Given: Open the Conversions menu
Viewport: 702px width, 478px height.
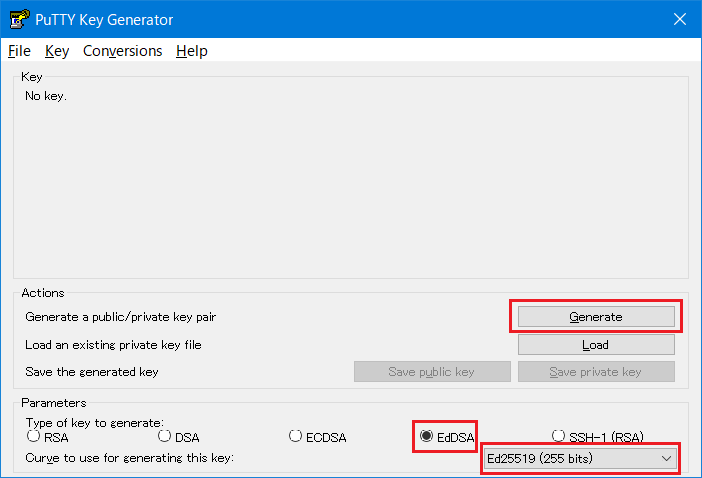Looking at the screenshot, I should (x=122, y=51).
